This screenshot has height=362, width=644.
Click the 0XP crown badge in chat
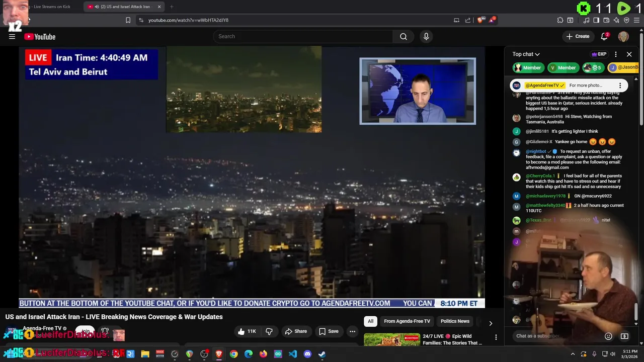pos(599,54)
